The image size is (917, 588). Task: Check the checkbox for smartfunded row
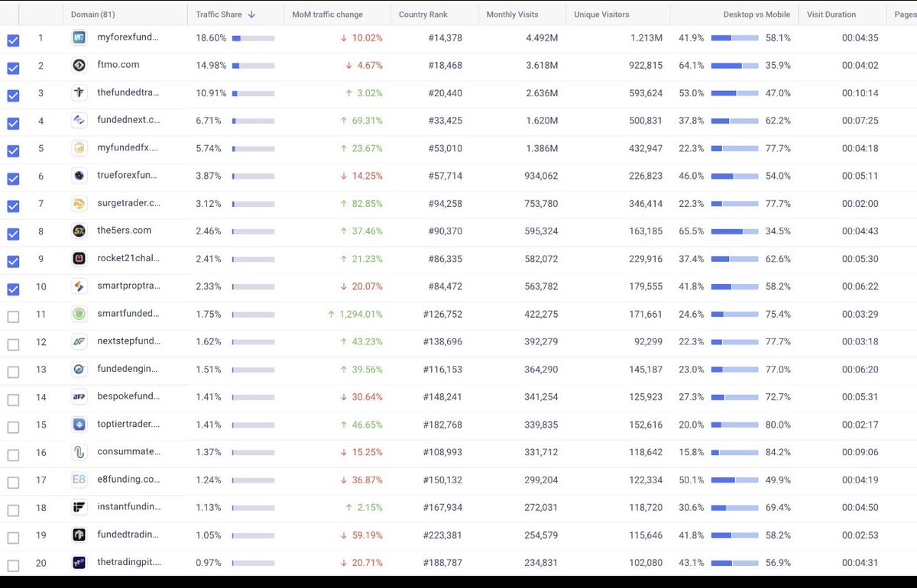click(13, 317)
